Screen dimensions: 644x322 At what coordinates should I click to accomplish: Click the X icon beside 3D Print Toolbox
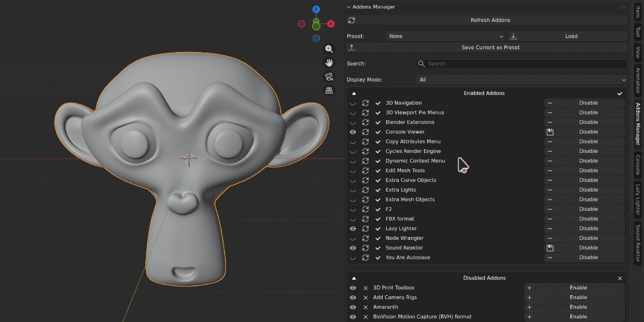point(365,288)
